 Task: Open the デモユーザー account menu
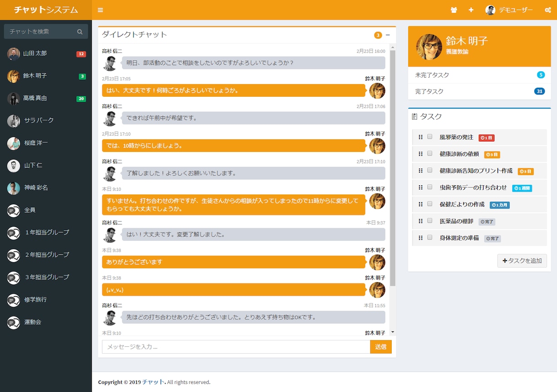click(509, 10)
